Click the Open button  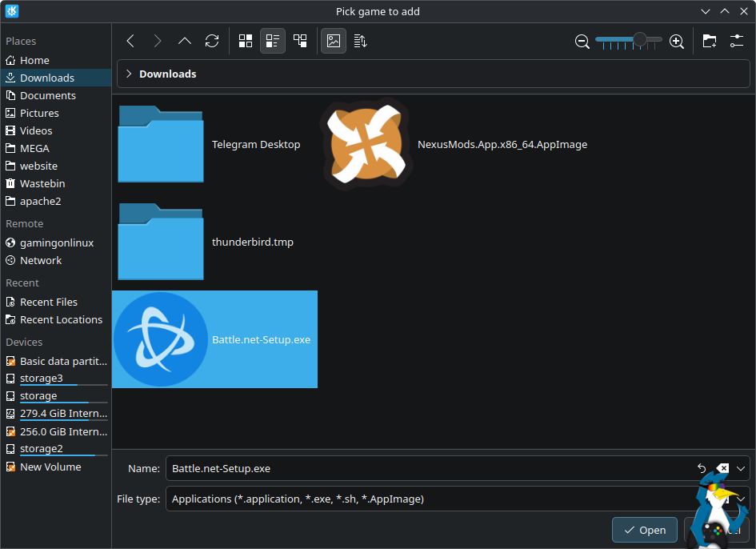(x=644, y=530)
